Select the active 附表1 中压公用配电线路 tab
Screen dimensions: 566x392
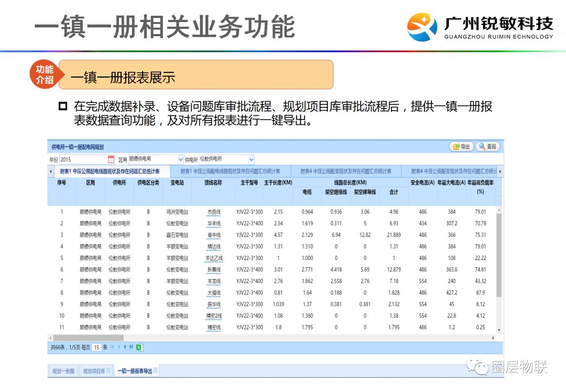click(110, 171)
